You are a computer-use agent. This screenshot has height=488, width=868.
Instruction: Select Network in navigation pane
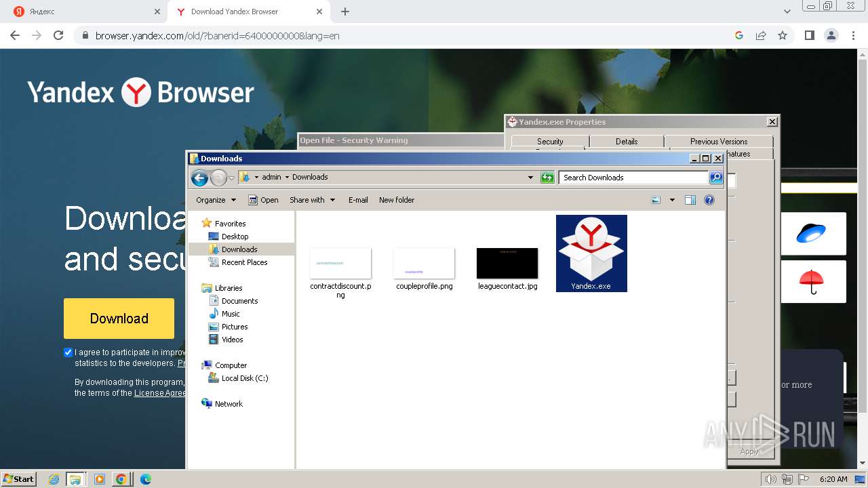point(229,404)
